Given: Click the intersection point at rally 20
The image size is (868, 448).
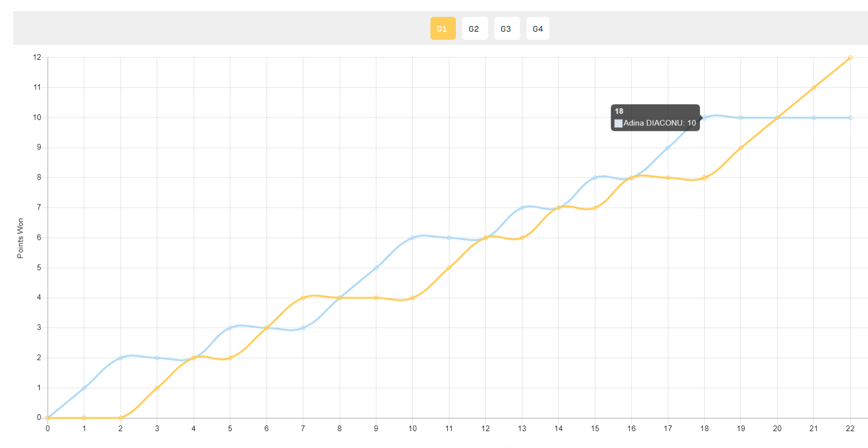Looking at the screenshot, I should (777, 118).
